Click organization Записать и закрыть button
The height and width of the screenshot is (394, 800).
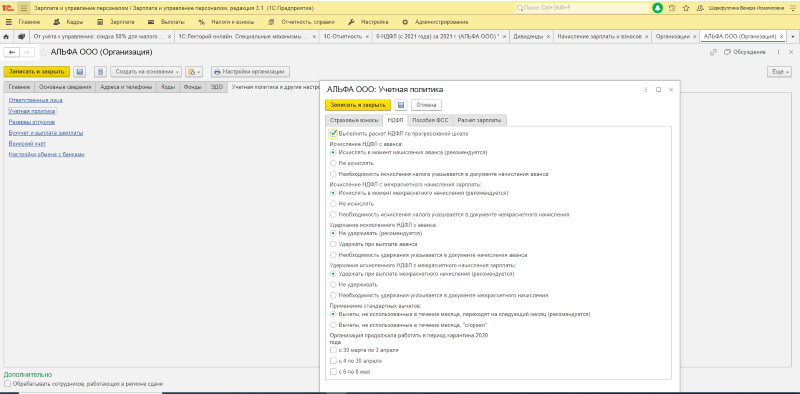36,72
